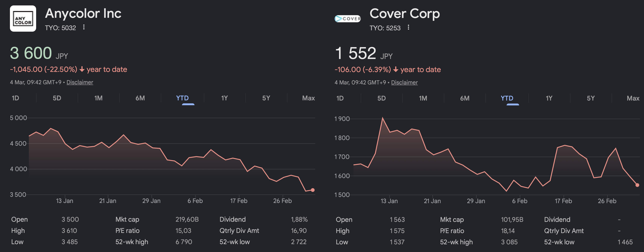Switch Anycolor chart to 6M range

(x=140, y=98)
